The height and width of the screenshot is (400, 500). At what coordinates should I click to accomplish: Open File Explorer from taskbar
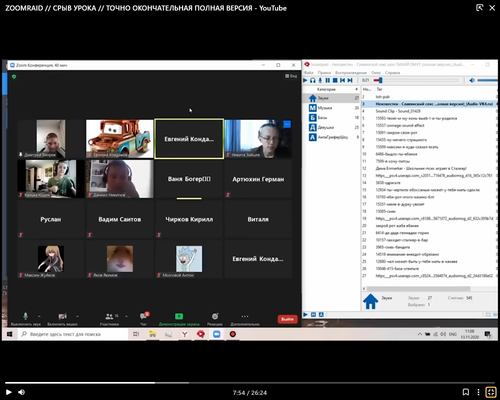click(152, 334)
